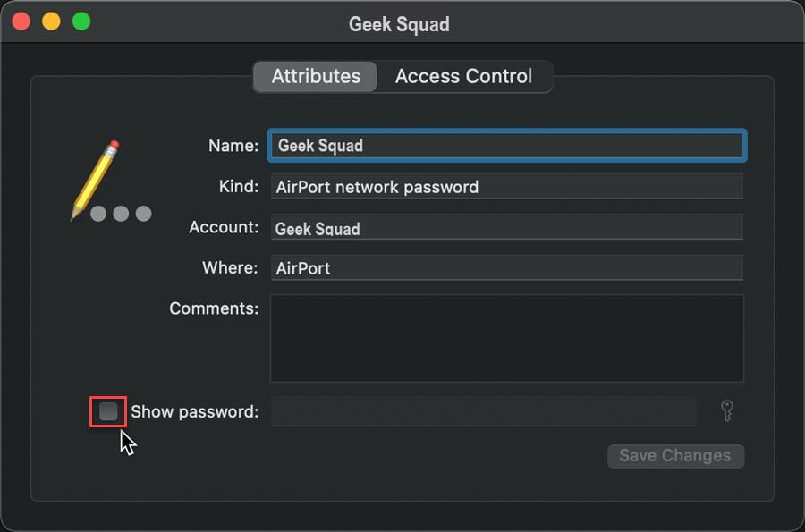Select the Attributes tab
This screenshot has width=805, height=532.
[316, 77]
